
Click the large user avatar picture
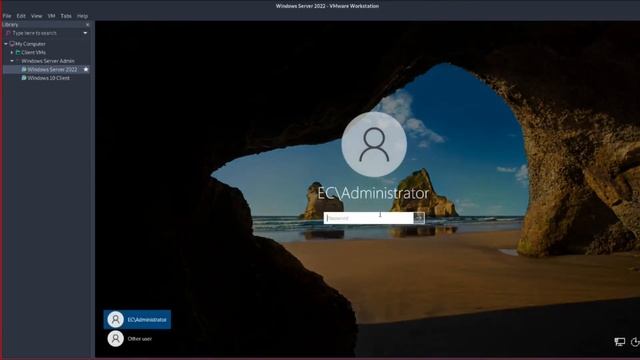(374, 144)
